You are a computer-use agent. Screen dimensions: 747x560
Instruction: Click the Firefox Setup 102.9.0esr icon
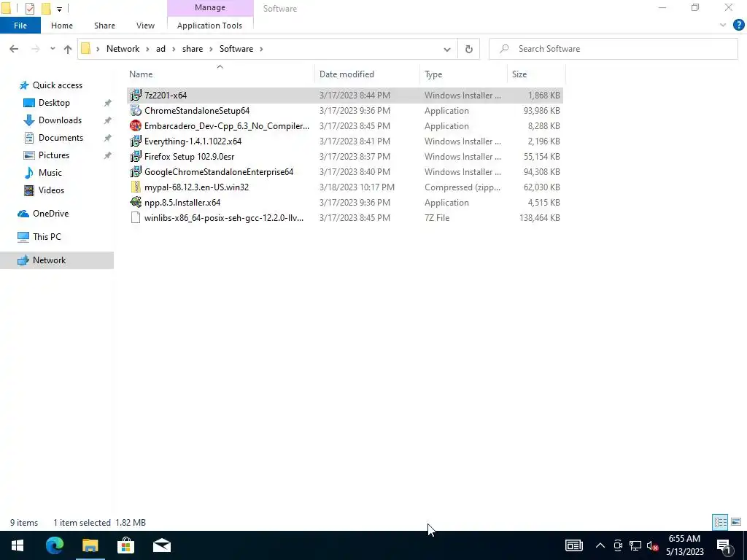point(136,156)
